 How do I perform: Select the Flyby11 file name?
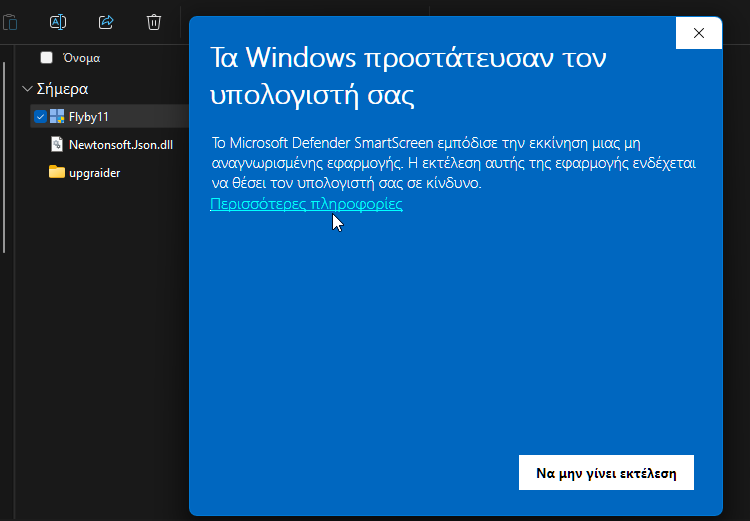(88, 117)
